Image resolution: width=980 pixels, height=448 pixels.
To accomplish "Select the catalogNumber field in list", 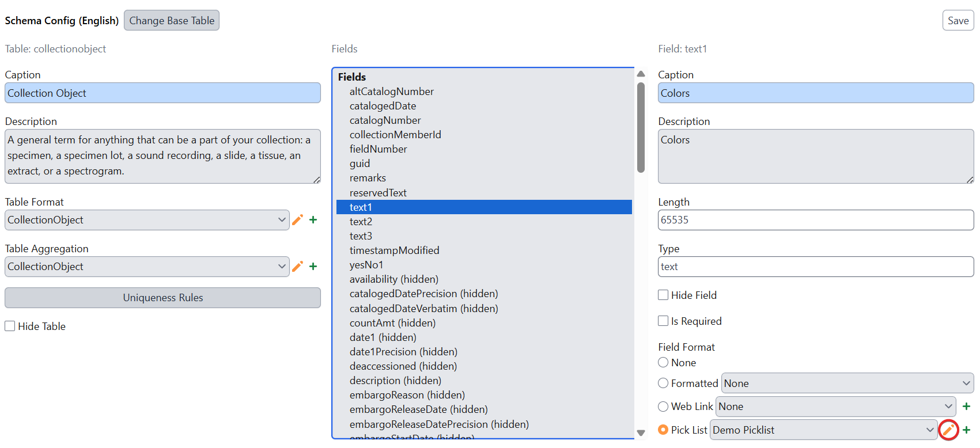I will [385, 120].
